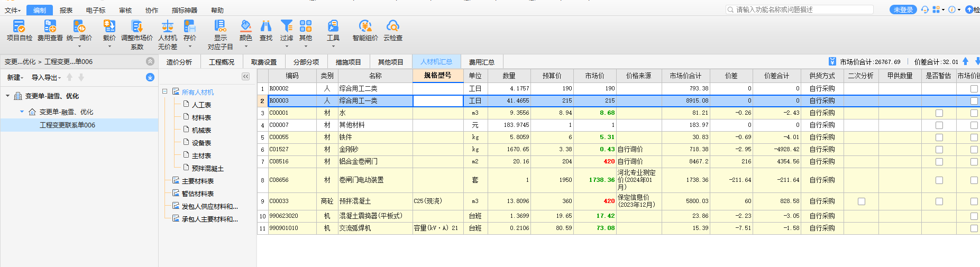
Task: Click the blue up-arrow update check icon
Action: (969, 10)
